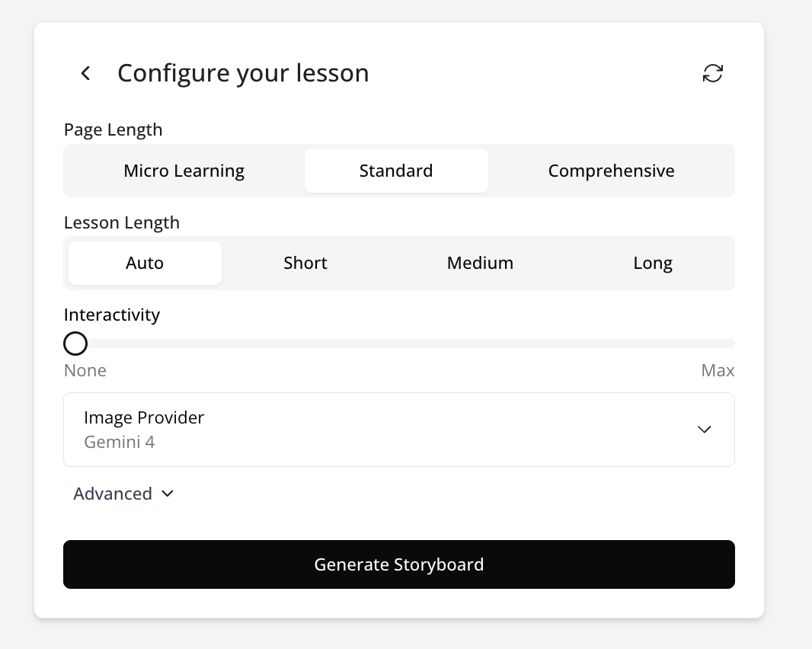Select Medium lesson length
This screenshot has height=649, width=812.
(x=480, y=263)
